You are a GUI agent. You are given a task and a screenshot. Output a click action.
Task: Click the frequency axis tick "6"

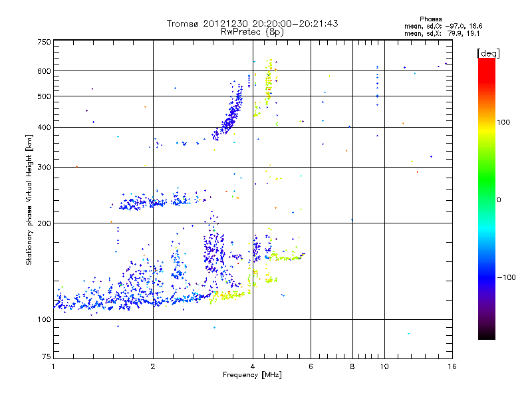tap(311, 366)
